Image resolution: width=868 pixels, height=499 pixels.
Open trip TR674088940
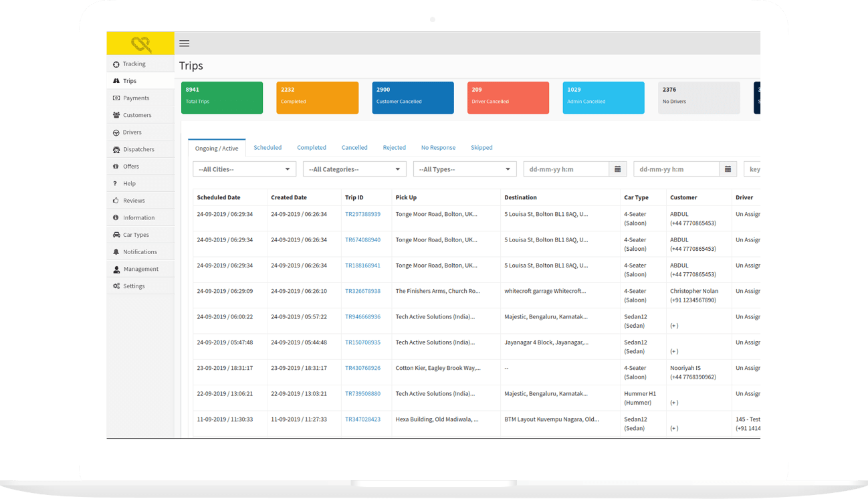[x=362, y=240]
